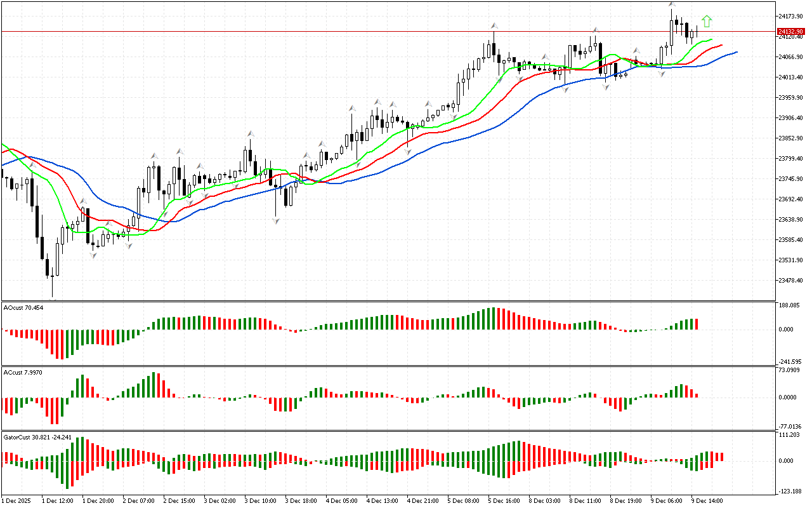
Task: Click the 111.203 value on Gator scale
Action: pyautogui.click(x=789, y=434)
